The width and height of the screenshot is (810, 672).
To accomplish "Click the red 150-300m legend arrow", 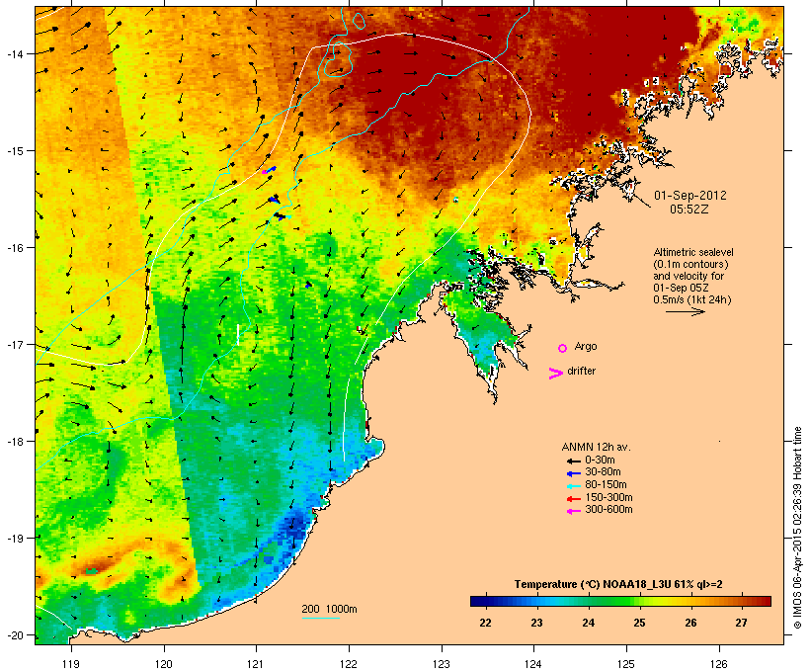I will 573,499.
